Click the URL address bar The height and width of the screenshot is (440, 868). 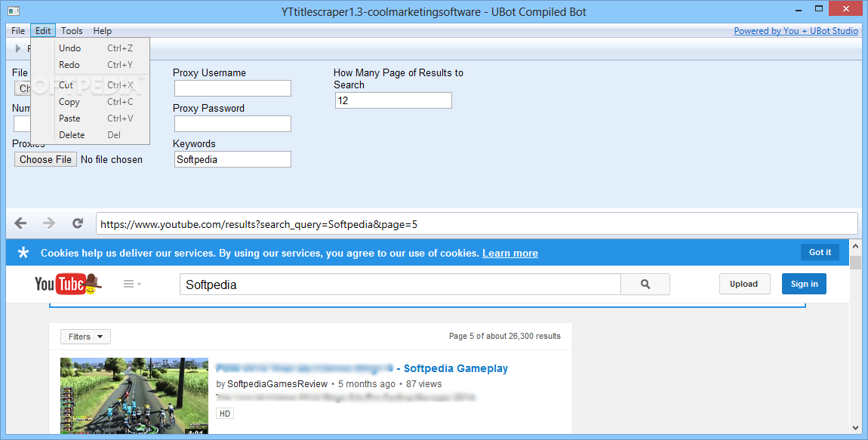[476, 224]
